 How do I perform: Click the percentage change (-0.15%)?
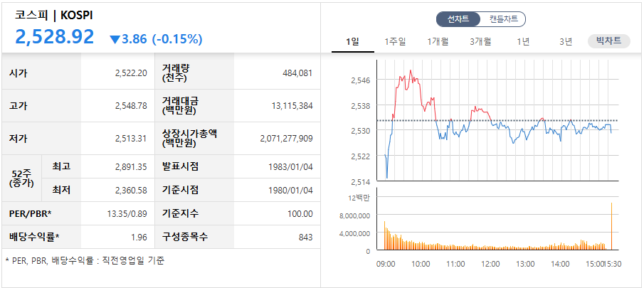click(177, 39)
